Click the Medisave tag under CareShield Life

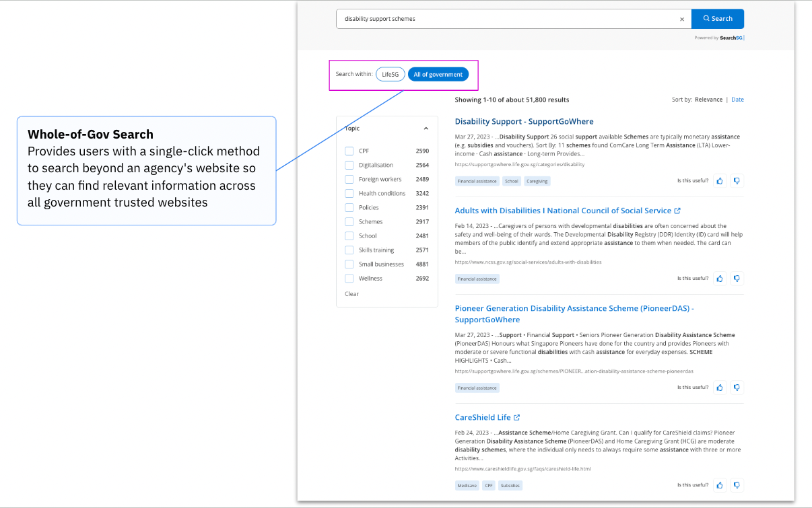pos(467,484)
